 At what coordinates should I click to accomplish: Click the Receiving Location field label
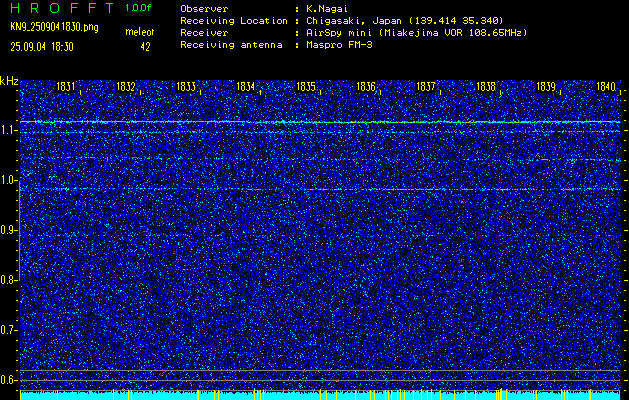coord(234,21)
